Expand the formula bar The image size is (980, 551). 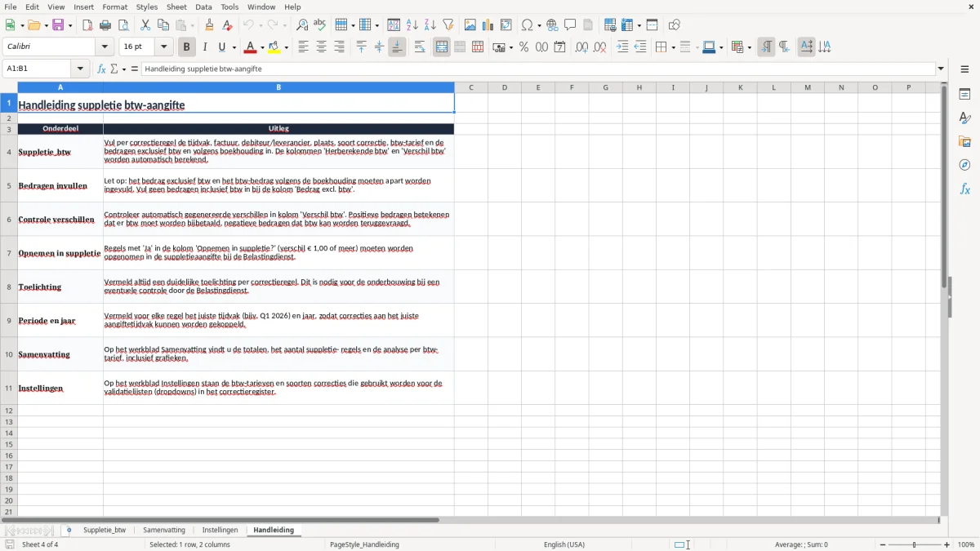click(x=941, y=69)
